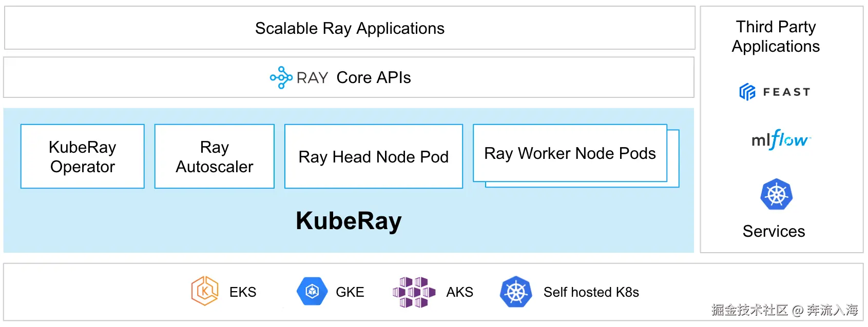The height and width of the screenshot is (327, 868).
Task: Click the Services label
Action: [x=774, y=231]
